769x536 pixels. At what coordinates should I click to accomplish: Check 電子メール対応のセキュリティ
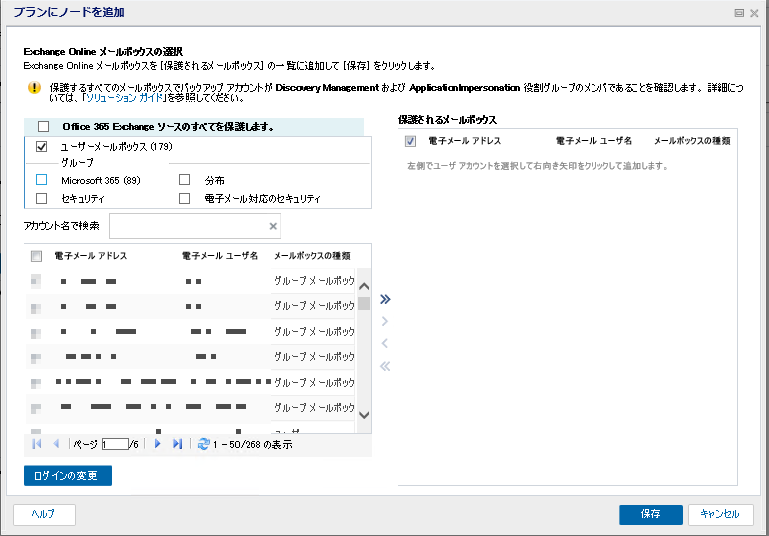tap(184, 199)
